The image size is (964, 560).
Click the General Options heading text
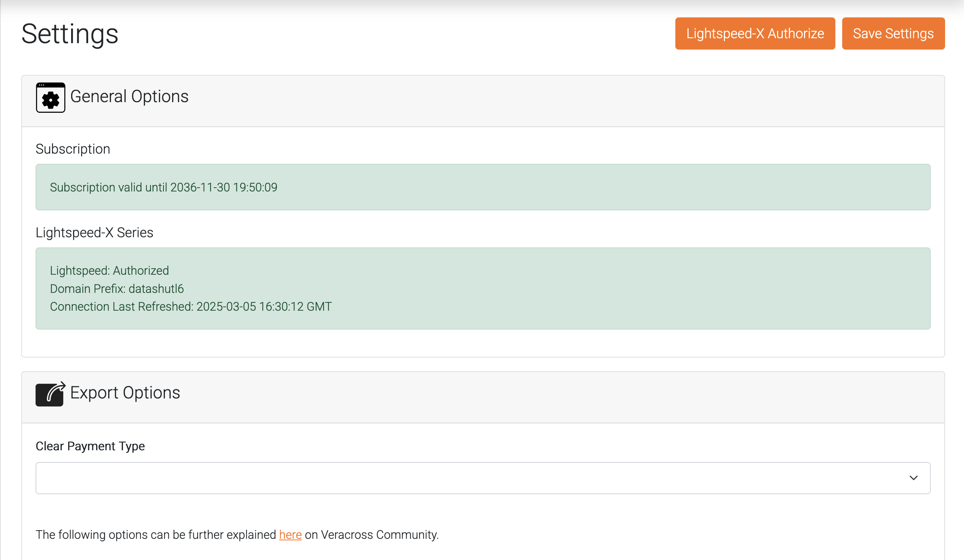point(129,96)
